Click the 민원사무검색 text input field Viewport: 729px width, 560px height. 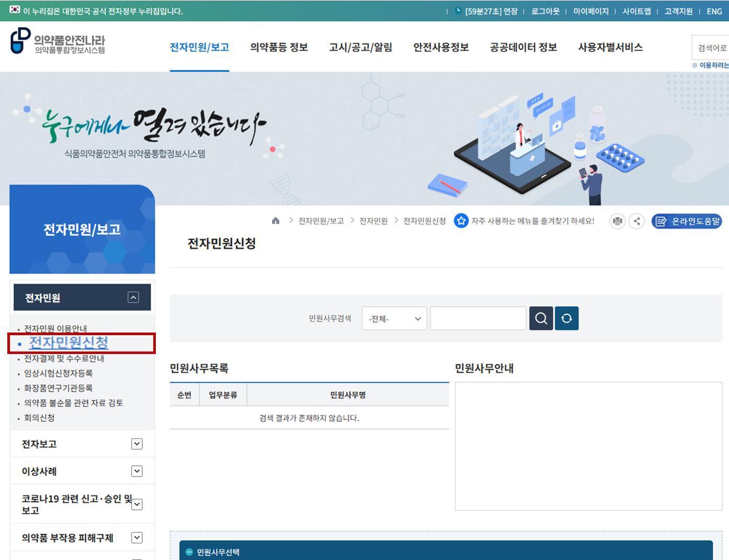pyautogui.click(x=477, y=318)
